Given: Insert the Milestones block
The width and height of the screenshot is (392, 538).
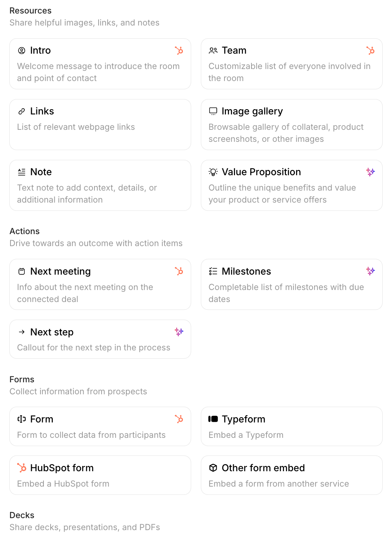Looking at the screenshot, I should (292, 284).
